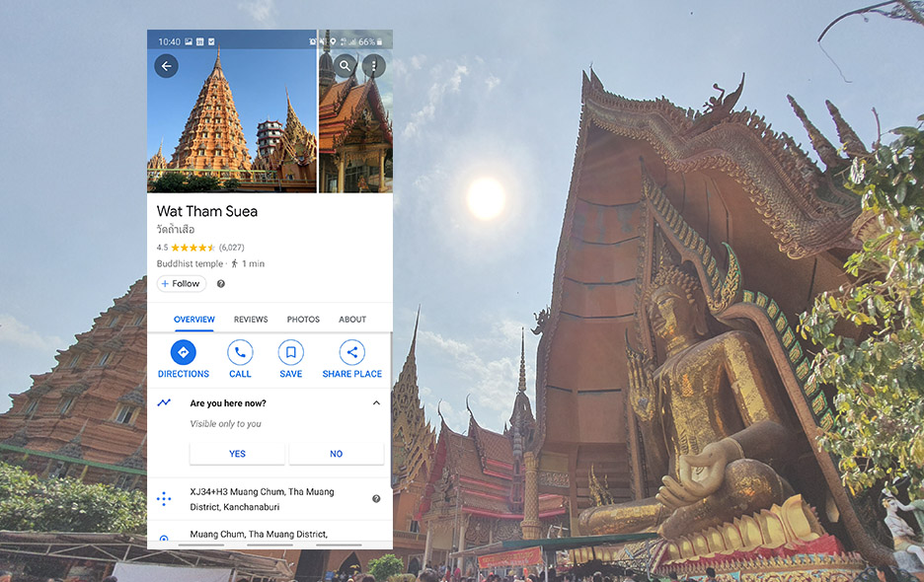Open the three-dot overflow menu
This screenshot has width=924, height=582.
point(373,66)
